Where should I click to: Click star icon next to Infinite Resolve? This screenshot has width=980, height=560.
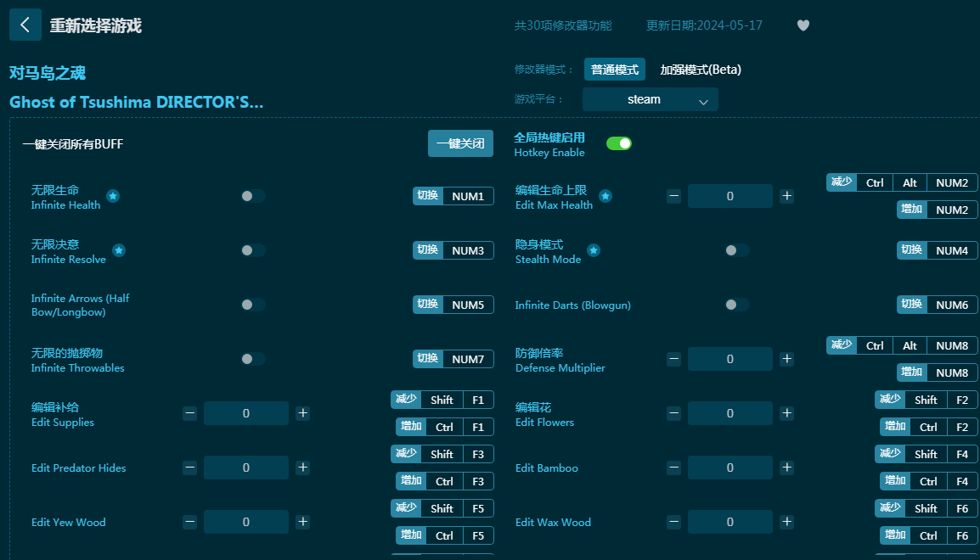tap(119, 250)
